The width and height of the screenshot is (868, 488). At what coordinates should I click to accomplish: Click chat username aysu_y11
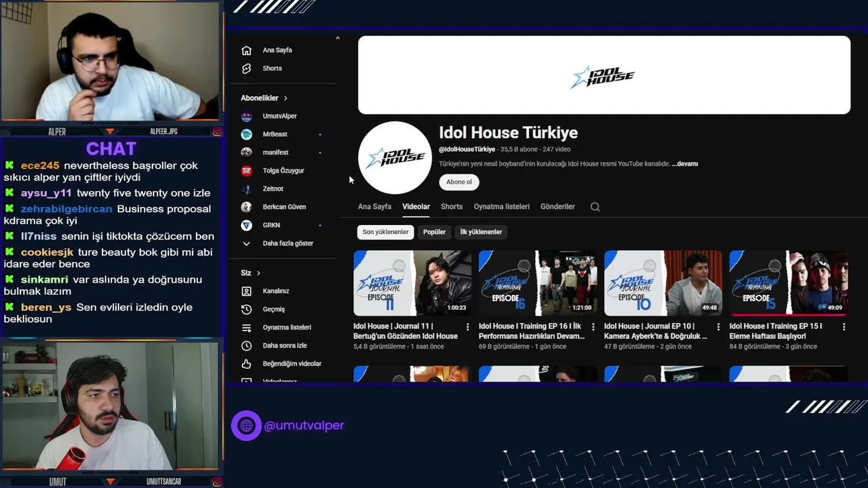pyautogui.click(x=46, y=193)
